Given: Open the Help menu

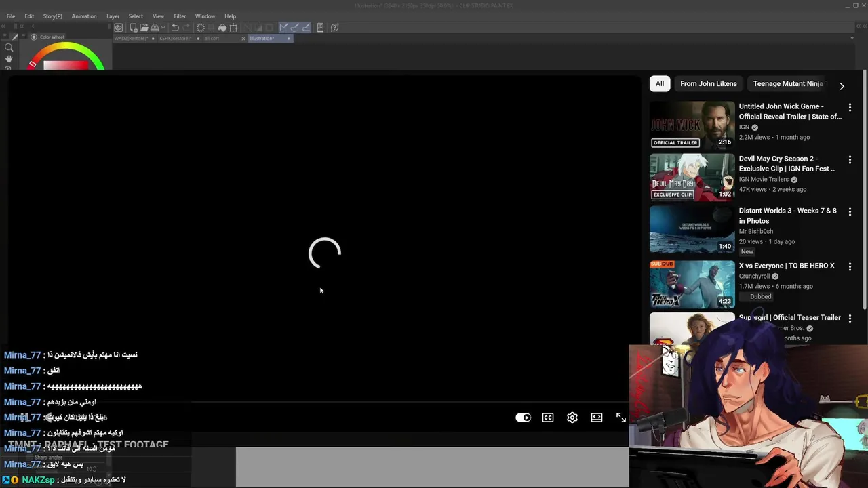Looking at the screenshot, I should point(231,16).
